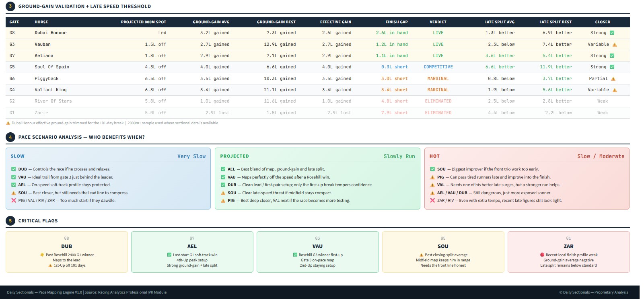Click warning icon beside Vauban's Variable closer
Screen dimensions: 644x300
614,45
